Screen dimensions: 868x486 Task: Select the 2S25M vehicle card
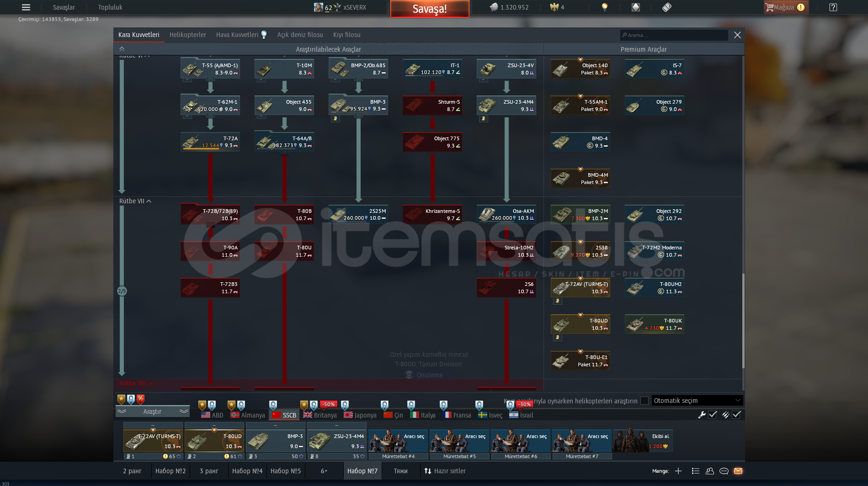tap(358, 214)
